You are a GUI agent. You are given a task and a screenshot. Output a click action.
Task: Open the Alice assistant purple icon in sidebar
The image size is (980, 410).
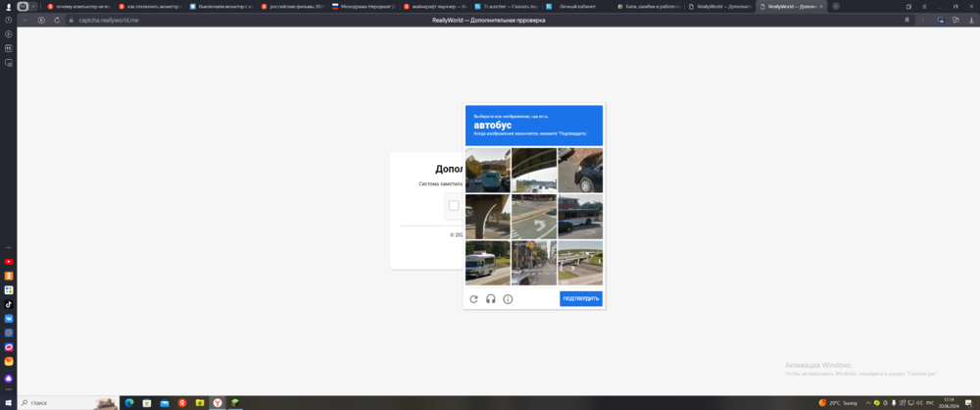9,379
